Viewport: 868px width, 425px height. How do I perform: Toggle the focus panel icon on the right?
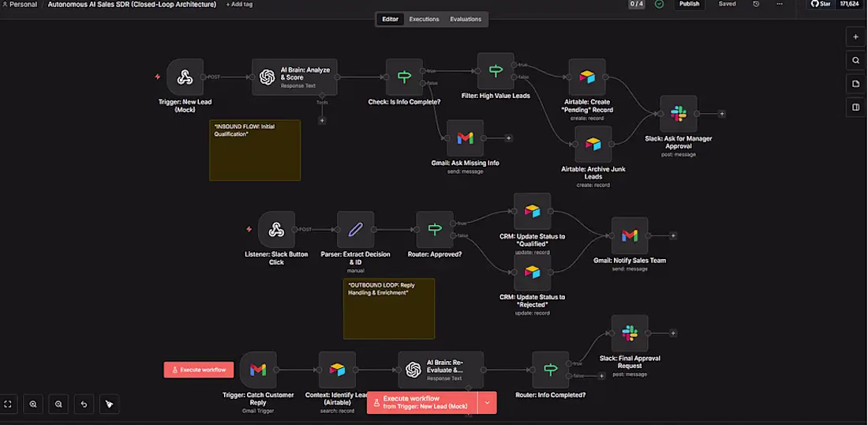click(x=856, y=107)
